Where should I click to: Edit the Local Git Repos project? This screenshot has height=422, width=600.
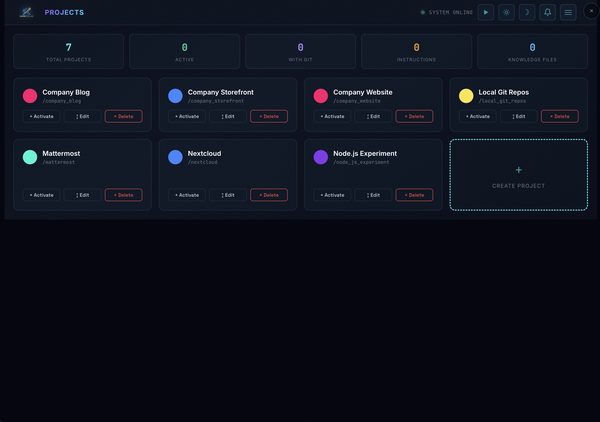tap(519, 116)
